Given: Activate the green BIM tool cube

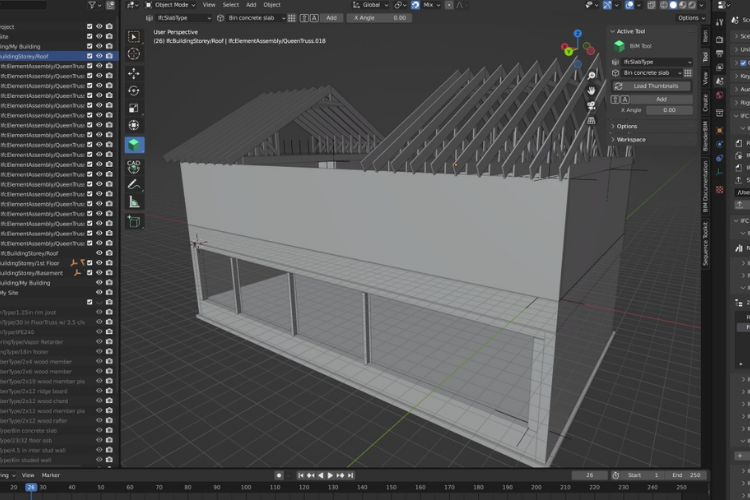Looking at the screenshot, I should [x=134, y=145].
